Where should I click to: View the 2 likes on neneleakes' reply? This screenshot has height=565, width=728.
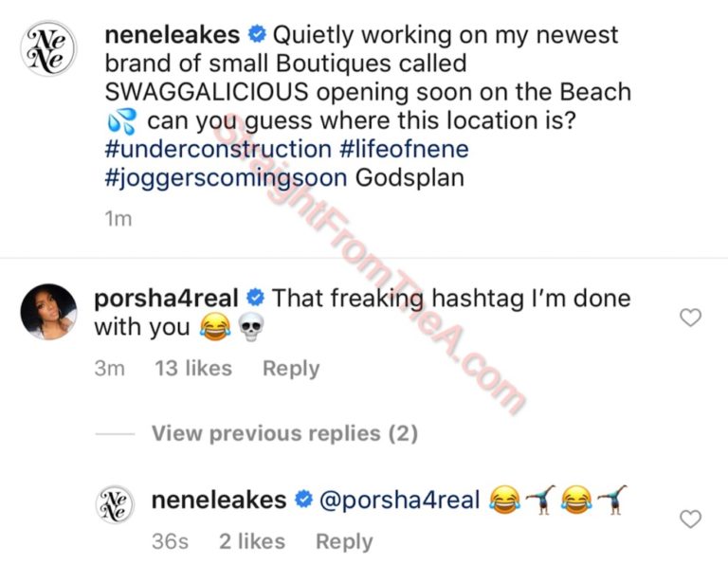pos(252,541)
